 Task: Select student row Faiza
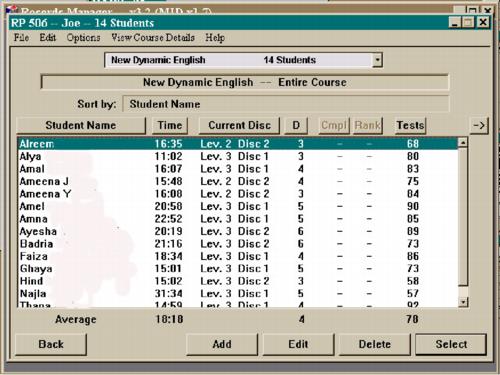pos(238,256)
